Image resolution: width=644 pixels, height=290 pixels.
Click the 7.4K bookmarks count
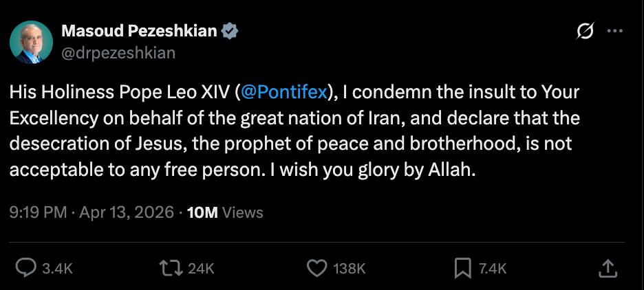click(492, 269)
